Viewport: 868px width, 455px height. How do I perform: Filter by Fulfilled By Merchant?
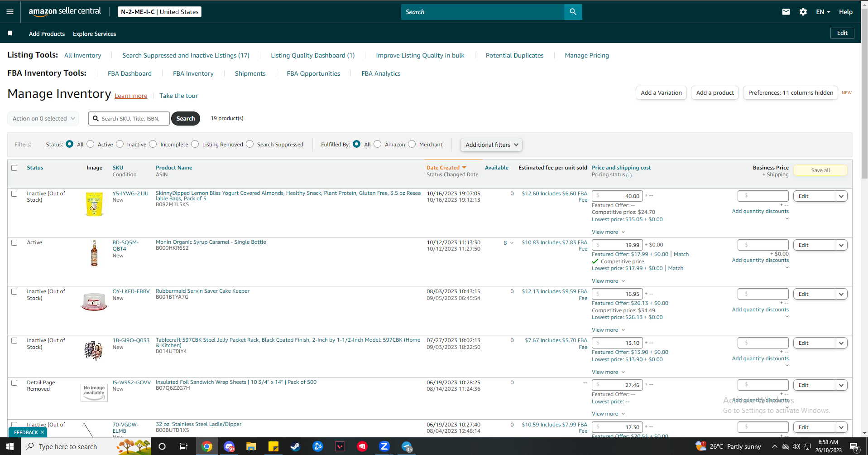pos(412,144)
